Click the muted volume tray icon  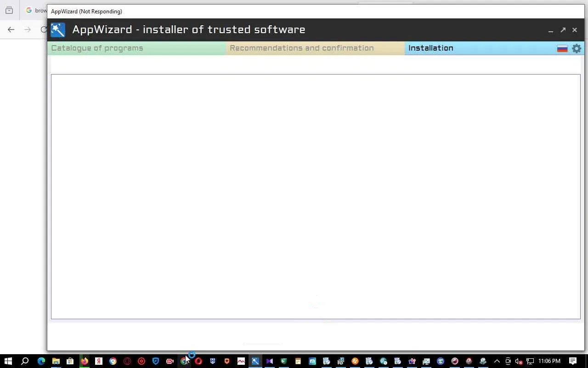click(519, 361)
